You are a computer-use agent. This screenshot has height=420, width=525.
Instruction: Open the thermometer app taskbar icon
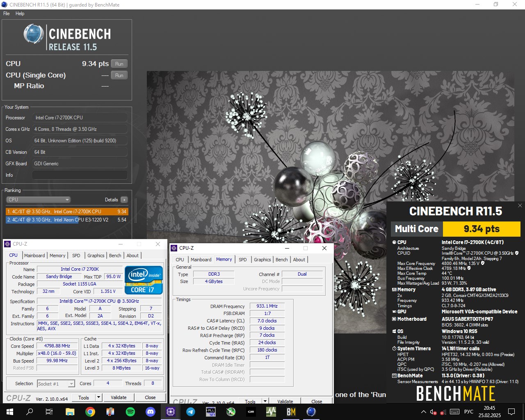tap(110, 412)
